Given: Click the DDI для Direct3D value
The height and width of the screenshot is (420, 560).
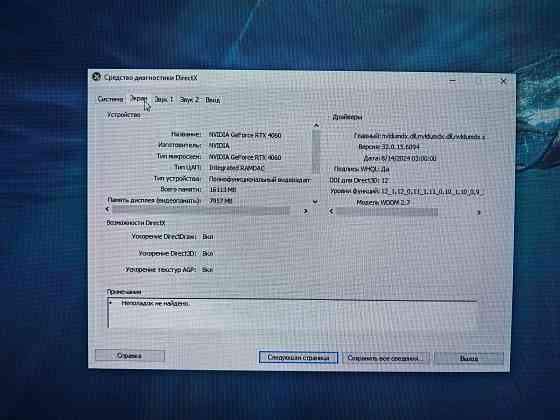Looking at the screenshot, I should pyautogui.click(x=385, y=180).
